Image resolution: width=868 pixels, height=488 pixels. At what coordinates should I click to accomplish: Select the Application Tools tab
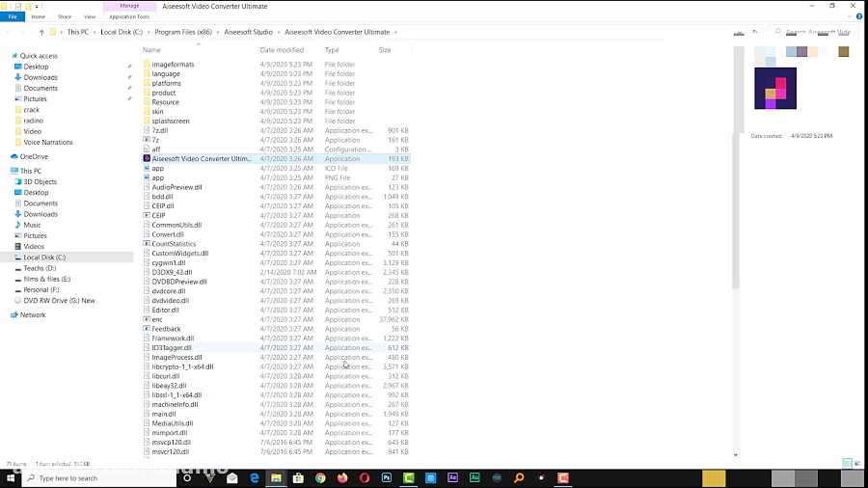(x=129, y=16)
